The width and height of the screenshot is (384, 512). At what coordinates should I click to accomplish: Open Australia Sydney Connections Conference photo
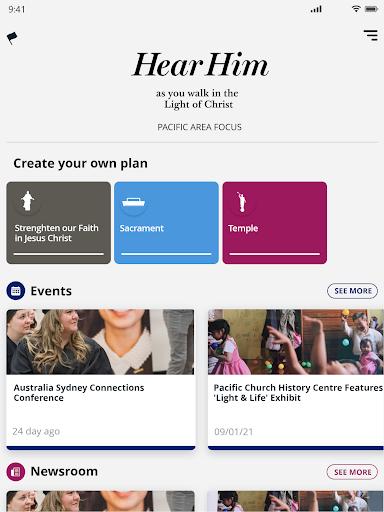tap(101, 342)
